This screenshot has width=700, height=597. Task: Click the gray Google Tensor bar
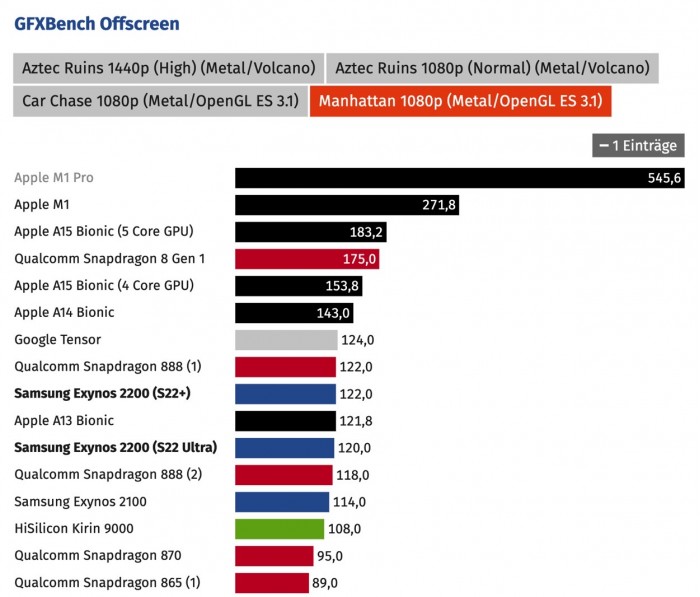286,340
